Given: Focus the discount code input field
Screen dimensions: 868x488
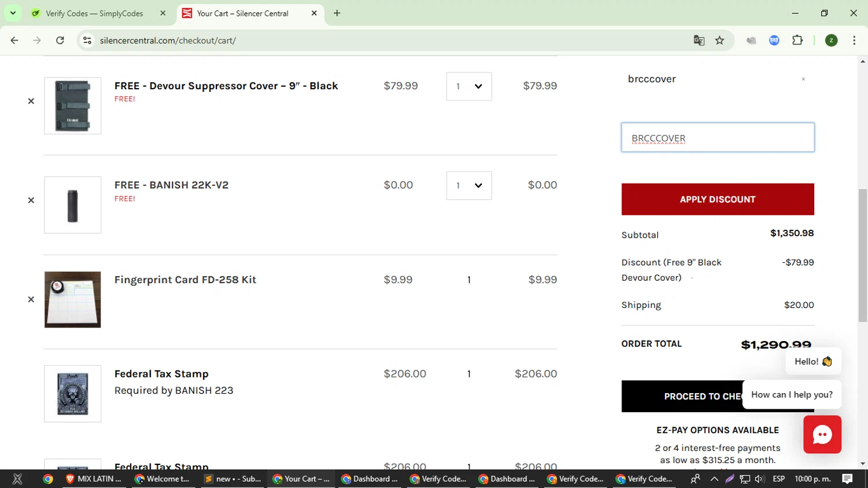Looking at the screenshot, I should click(x=718, y=137).
